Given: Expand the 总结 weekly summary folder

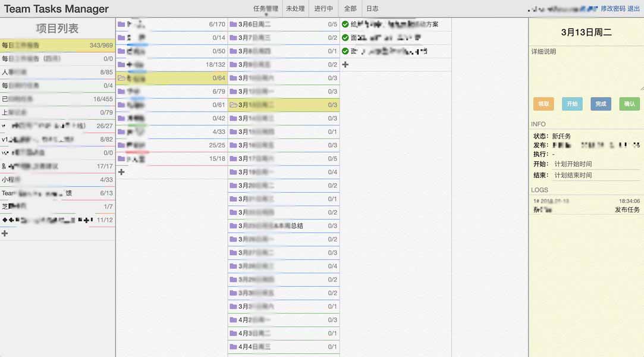Looking at the screenshot, I should [x=234, y=226].
